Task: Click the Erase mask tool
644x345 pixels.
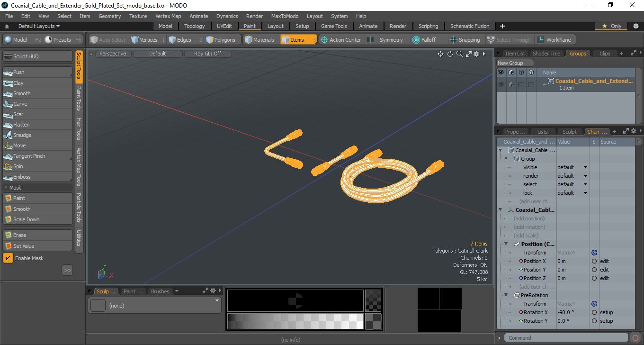Action: 38,235
